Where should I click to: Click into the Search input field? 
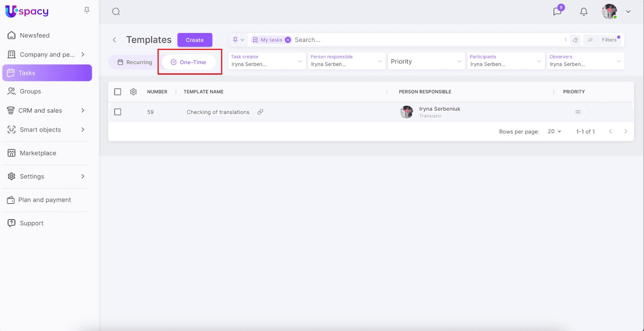(x=423, y=40)
